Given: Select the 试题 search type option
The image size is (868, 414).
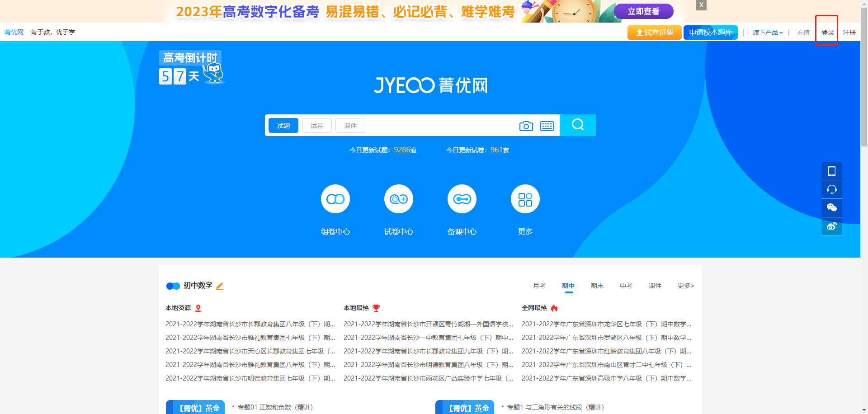Looking at the screenshot, I should [x=283, y=126].
